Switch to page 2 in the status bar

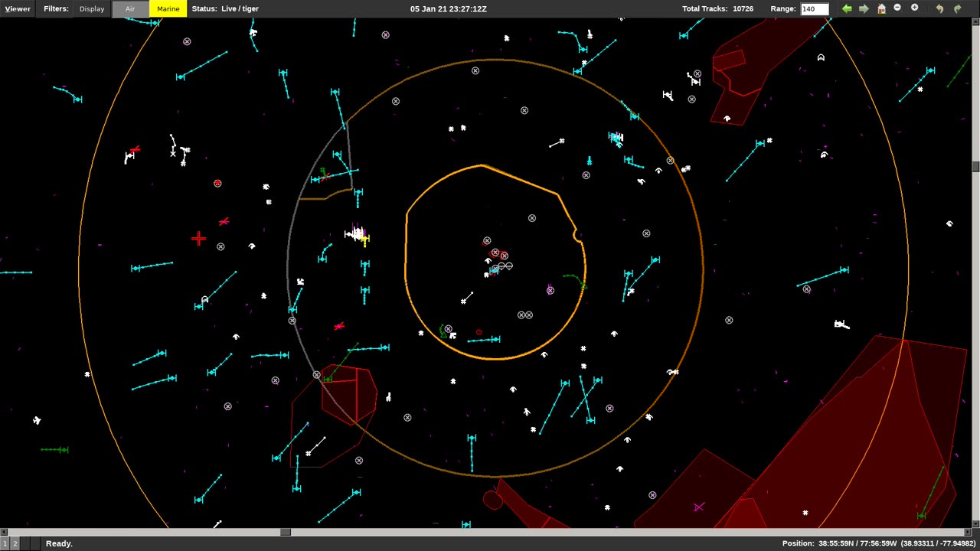coord(14,543)
